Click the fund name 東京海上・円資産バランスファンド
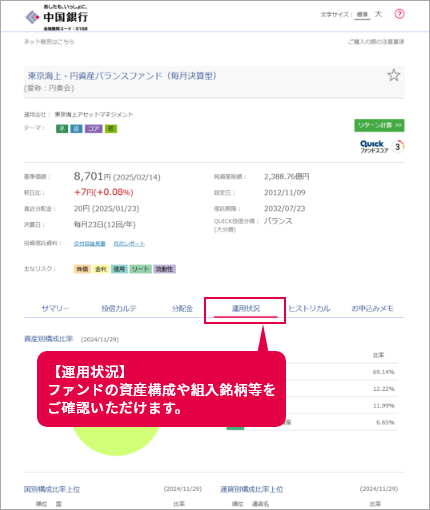 tap(122, 76)
